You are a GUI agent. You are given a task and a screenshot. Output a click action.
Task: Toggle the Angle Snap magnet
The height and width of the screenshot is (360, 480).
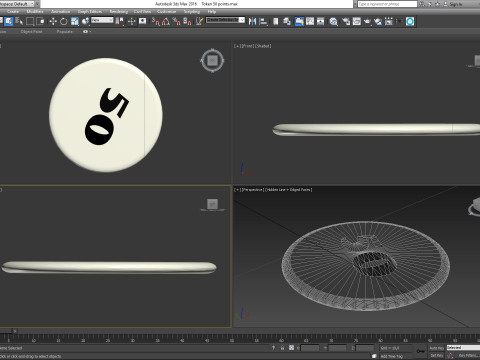[x=166, y=22]
